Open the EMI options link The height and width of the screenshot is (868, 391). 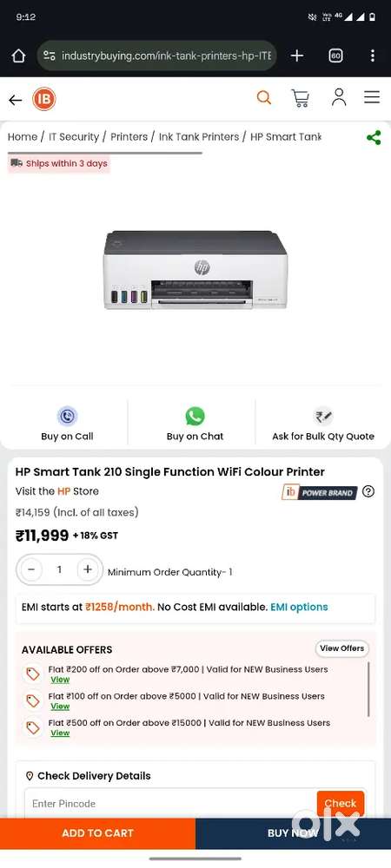click(x=299, y=608)
